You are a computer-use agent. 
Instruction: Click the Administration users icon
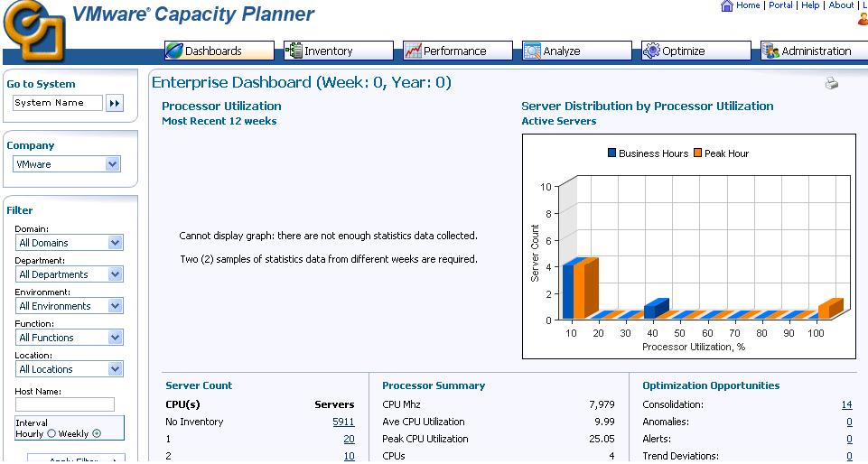point(770,51)
